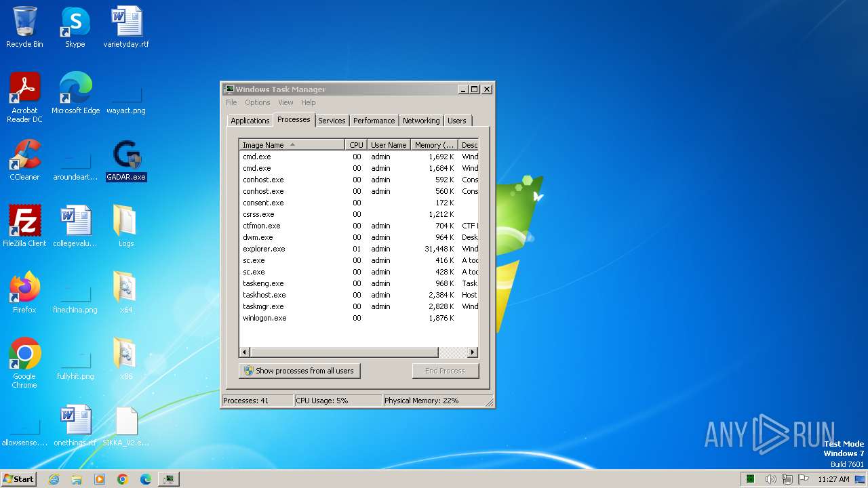Select the taskmgr.exe process row
Screen dimensions: 868x488
pyautogui.click(x=359, y=306)
